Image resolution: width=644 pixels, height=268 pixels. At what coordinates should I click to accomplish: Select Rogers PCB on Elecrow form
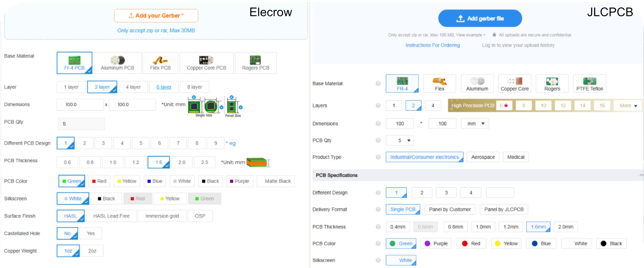[x=256, y=63]
